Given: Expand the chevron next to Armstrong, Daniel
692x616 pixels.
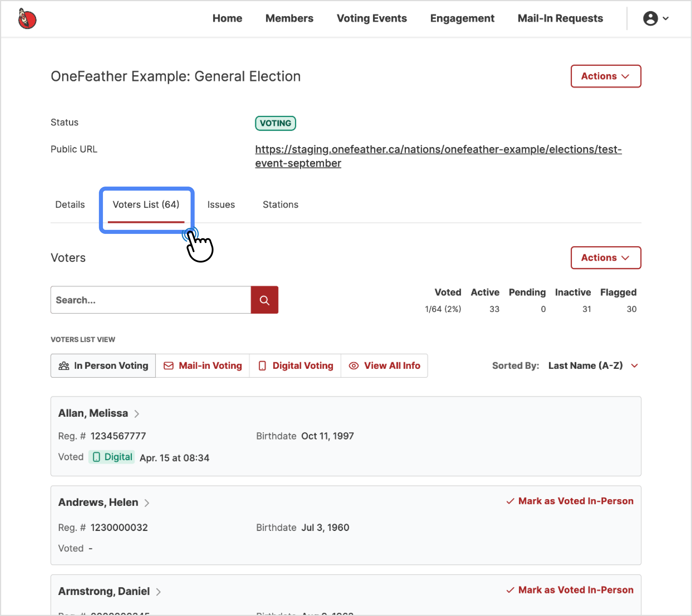Looking at the screenshot, I should pyautogui.click(x=158, y=592).
